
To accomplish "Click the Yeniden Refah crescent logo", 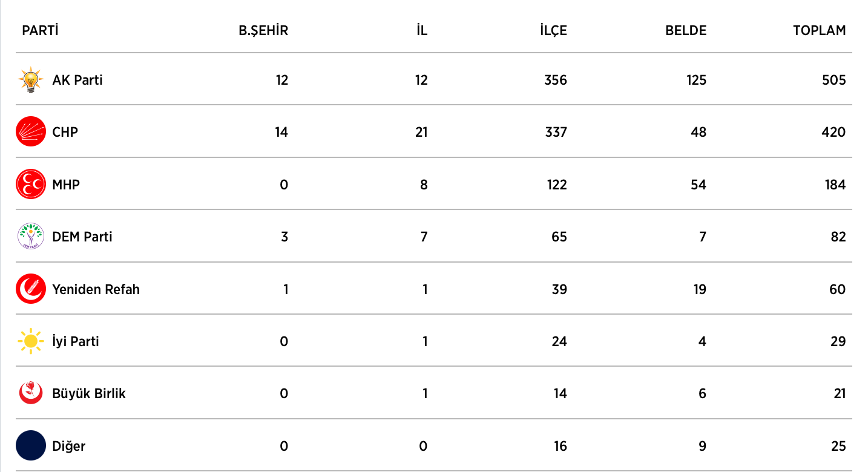I will tap(31, 289).
